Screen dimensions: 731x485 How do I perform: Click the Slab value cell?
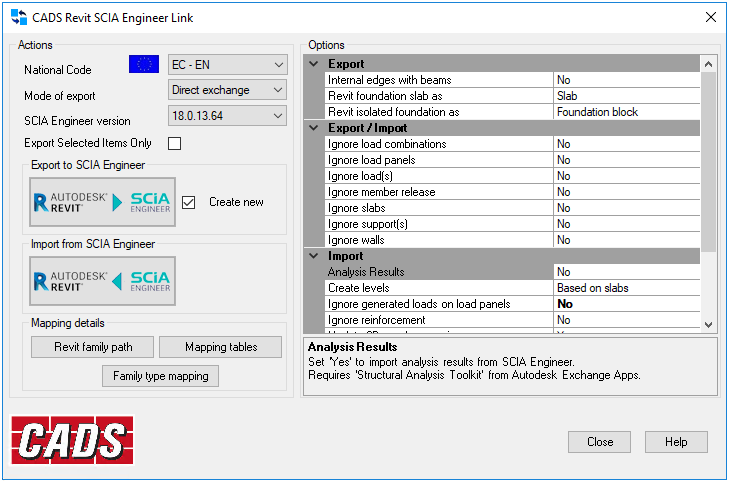click(x=627, y=96)
